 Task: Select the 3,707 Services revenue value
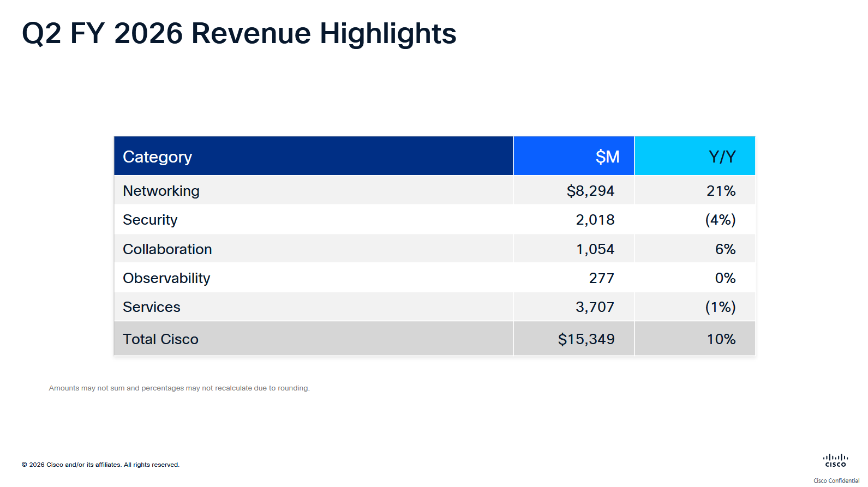pos(595,307)
